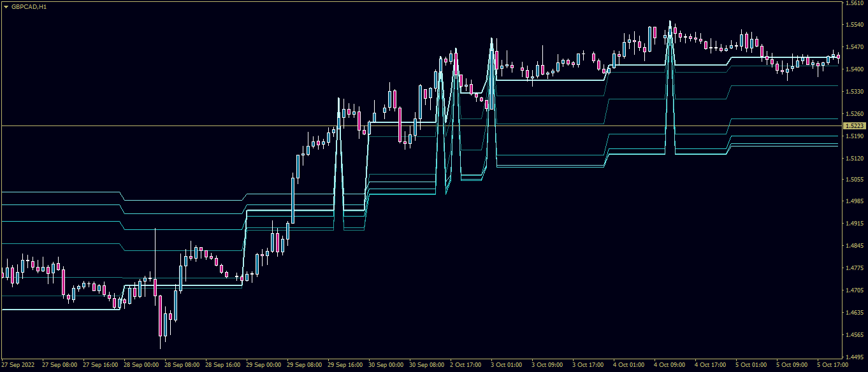Click the 5 Oct 01:00 time label

pos(751,366)
